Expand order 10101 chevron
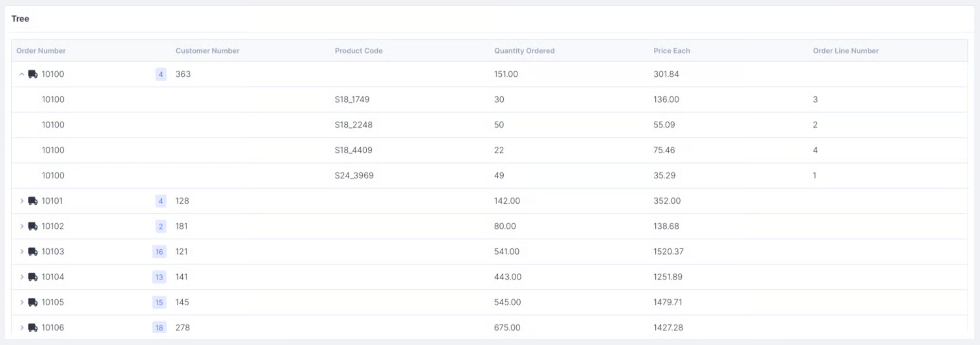This screenshot has height=345, width=980. tap(22, 201)
